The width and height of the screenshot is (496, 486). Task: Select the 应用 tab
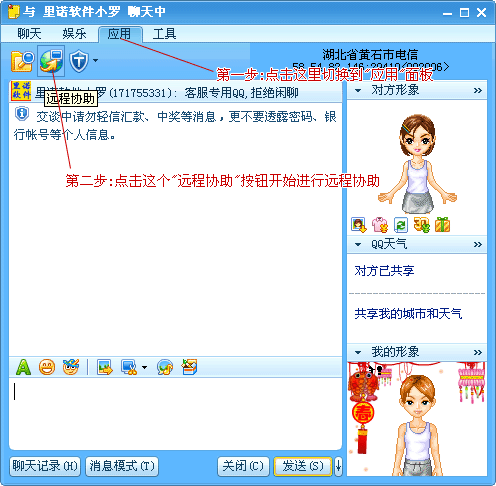120,34
